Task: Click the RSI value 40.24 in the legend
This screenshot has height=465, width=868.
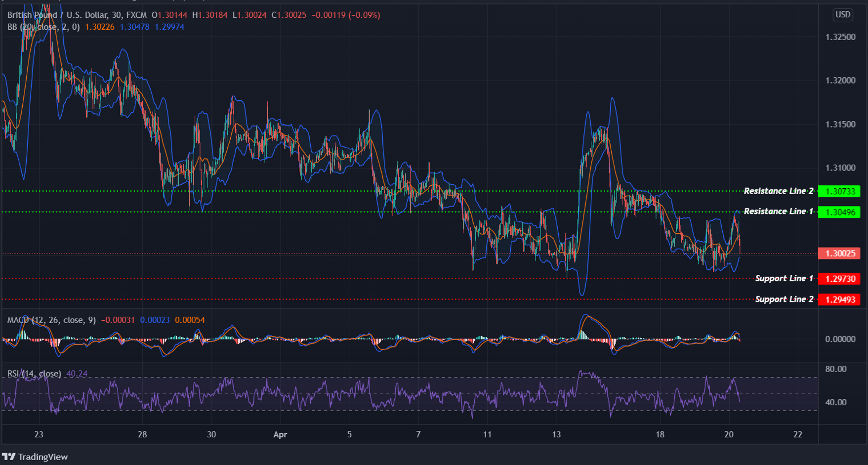Action: [77, 373]
